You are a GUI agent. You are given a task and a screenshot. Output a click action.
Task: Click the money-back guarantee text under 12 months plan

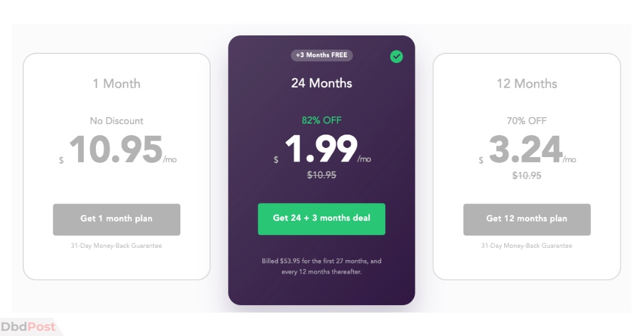[527, 246]
